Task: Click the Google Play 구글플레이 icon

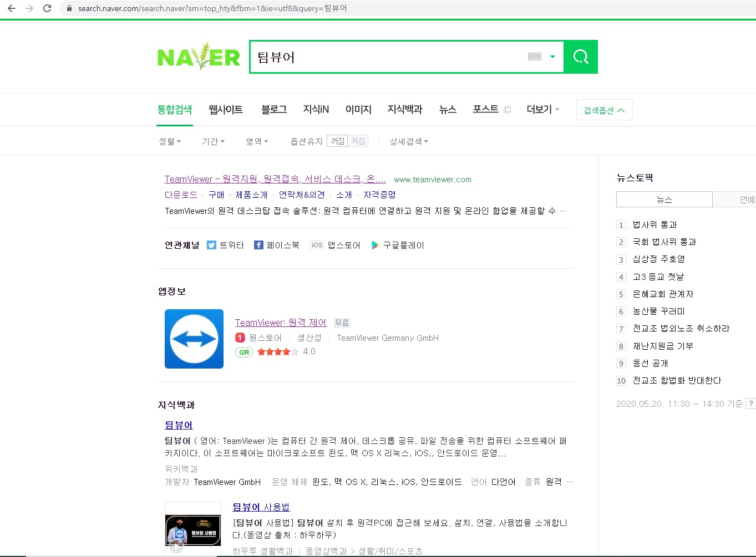Action: [375, 245]
